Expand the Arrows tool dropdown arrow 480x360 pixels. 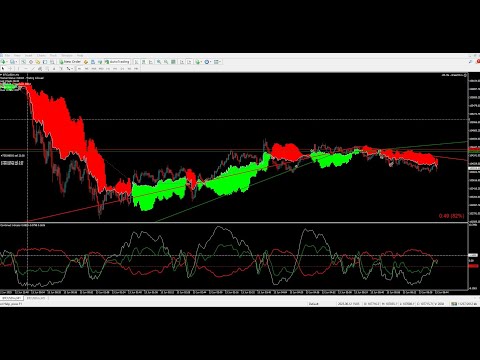click(x=72, y=68)
